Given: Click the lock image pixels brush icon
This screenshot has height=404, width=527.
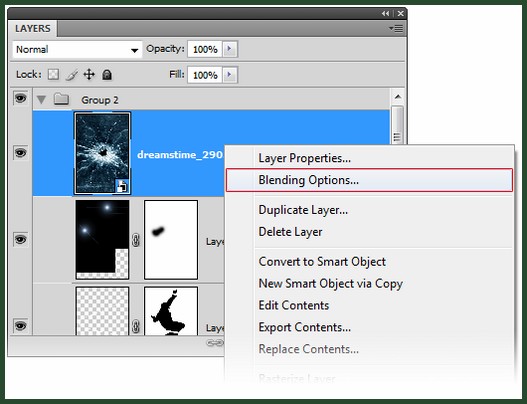Looking at the screenshot, I should click(x=71, y=75).
